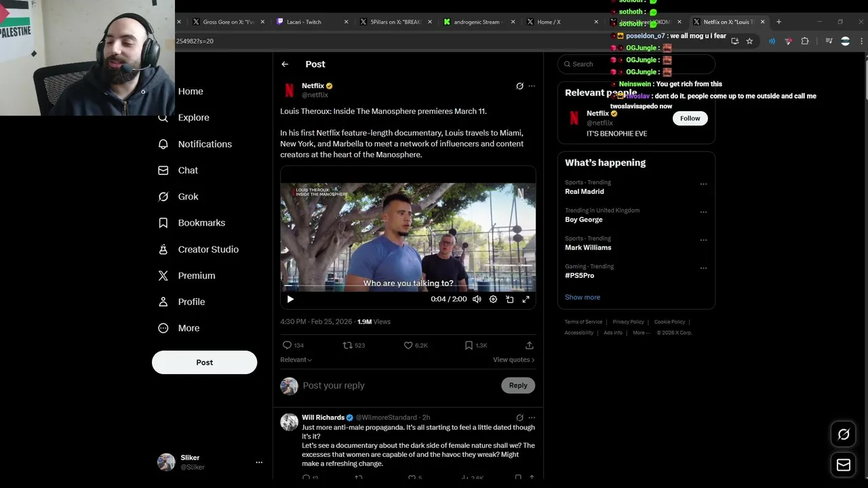Click Netflix verified badge on the post
Viewport: 868px width, 488px height.
330,86
